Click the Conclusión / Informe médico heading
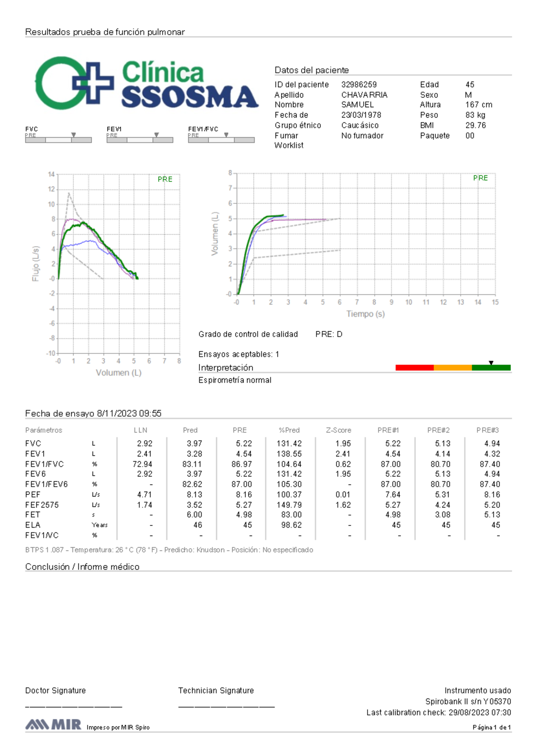This screenshot has width=534, height=756. [x=82, y=566]
